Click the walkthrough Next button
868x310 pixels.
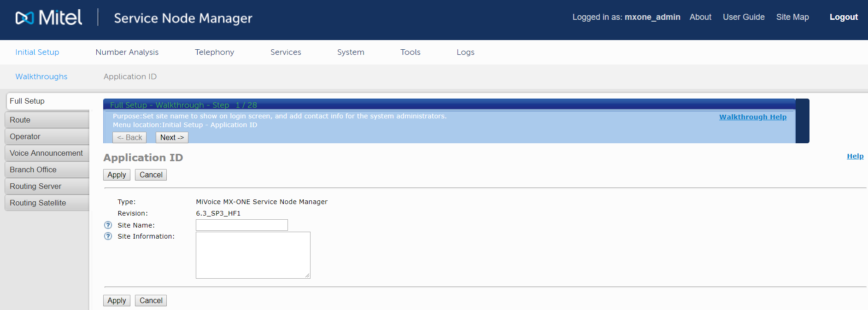172,137
